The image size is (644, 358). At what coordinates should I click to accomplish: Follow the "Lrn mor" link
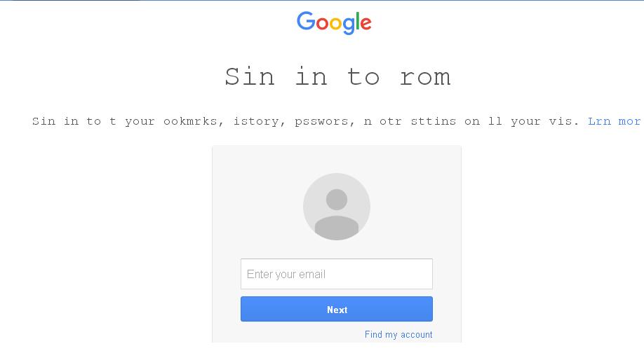click(615, 121)
